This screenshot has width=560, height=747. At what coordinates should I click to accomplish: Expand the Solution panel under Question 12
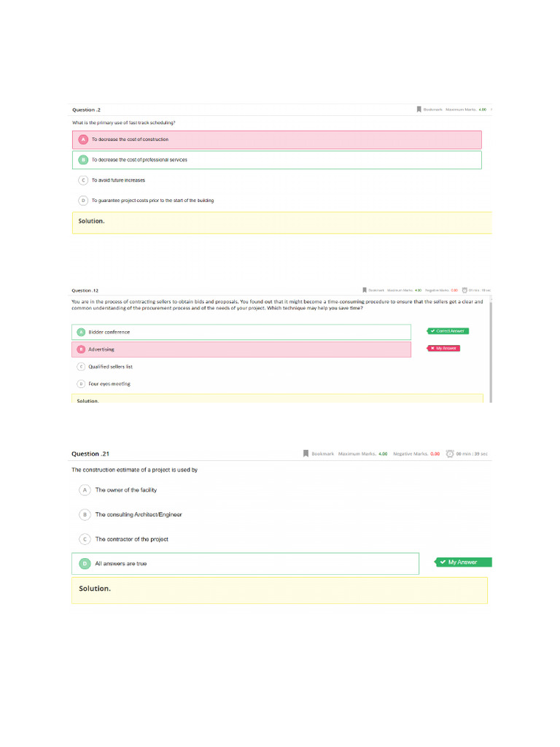click(277, 399)
